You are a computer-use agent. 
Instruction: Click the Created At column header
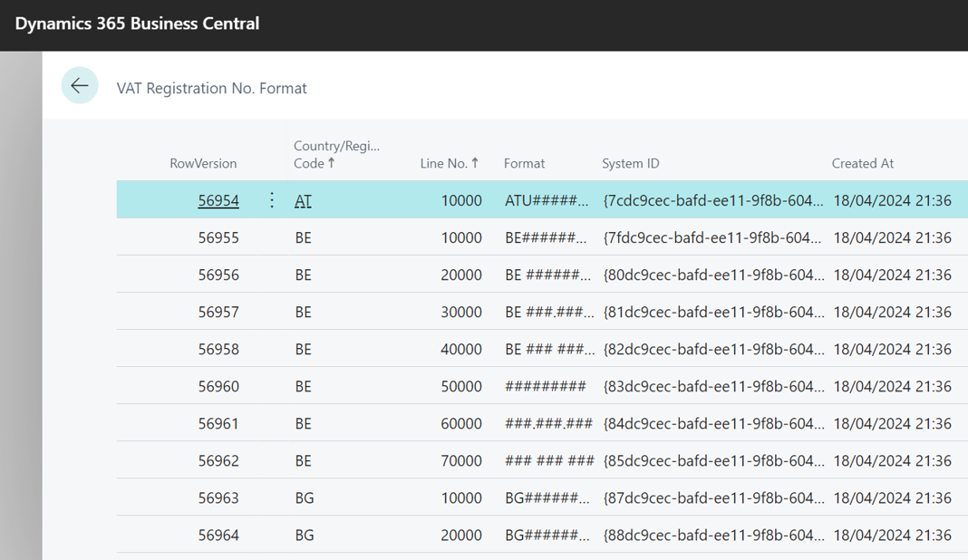tap(862, 163)
